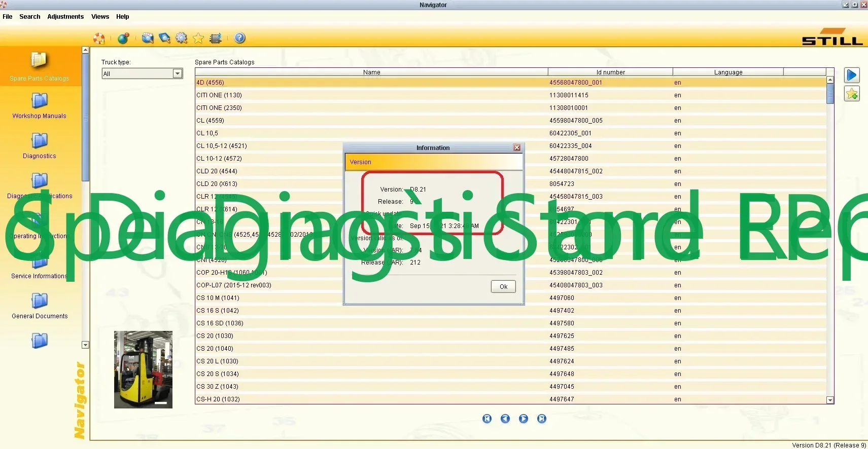Image resolution: width=868 pixels, height=449 pixels.
Task: Click the forklift truck thumbnail image
Action: click(143, 369)
